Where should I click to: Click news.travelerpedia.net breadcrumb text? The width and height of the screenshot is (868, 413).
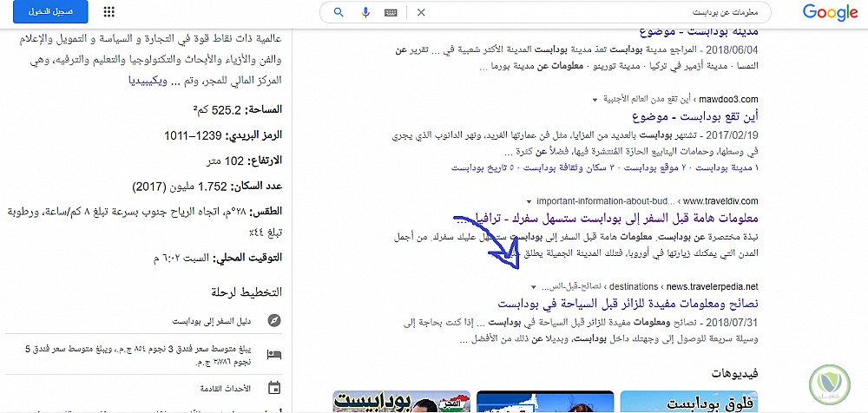point(712,287)
